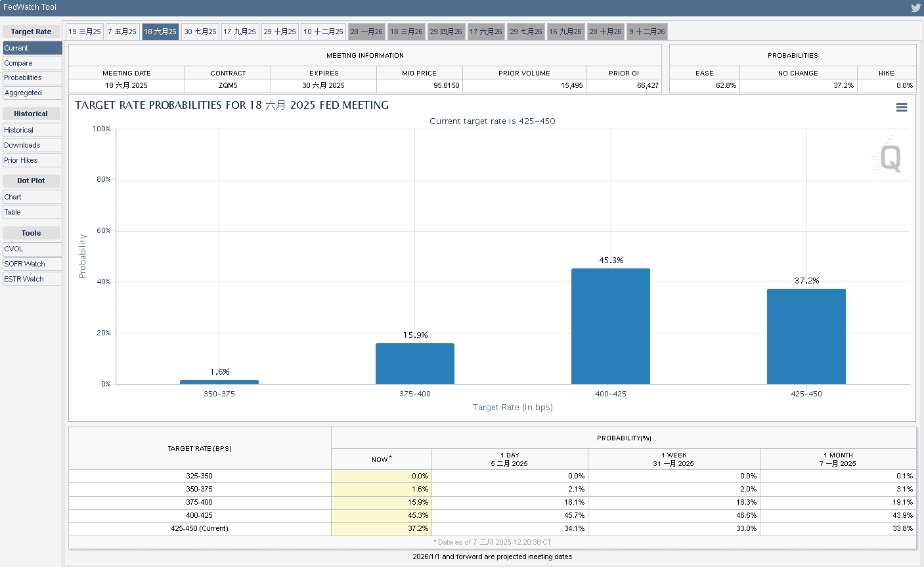
Task: Click the ZQM5 contract cell
Action: point(228,86)
